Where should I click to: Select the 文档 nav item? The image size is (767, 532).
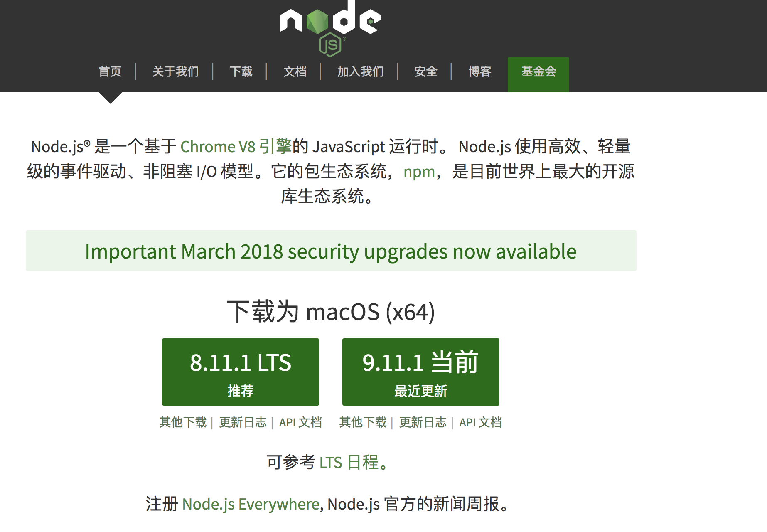[x=295, y=72]
